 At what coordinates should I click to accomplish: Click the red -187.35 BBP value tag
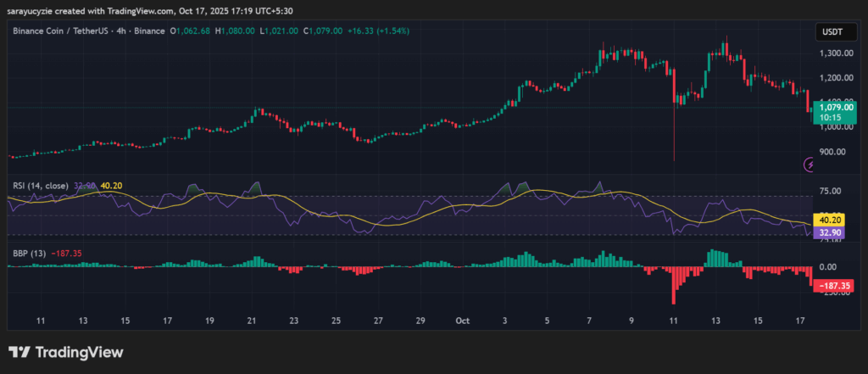point(832,287)
